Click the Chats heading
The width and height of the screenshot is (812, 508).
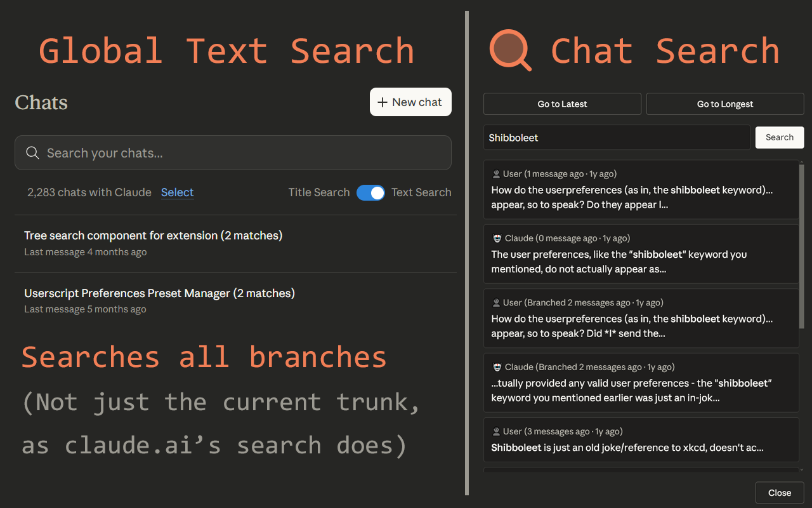[x=41, y=102]
